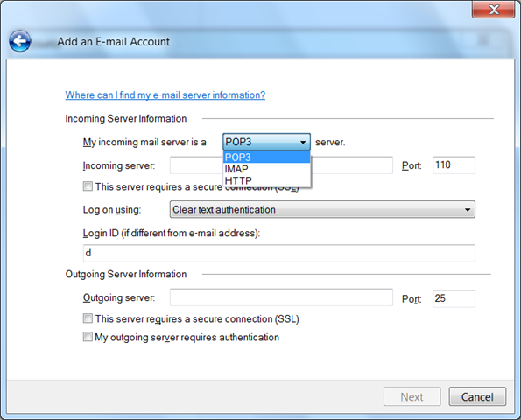Enable SSL for the incoming server

click(88, 186)
